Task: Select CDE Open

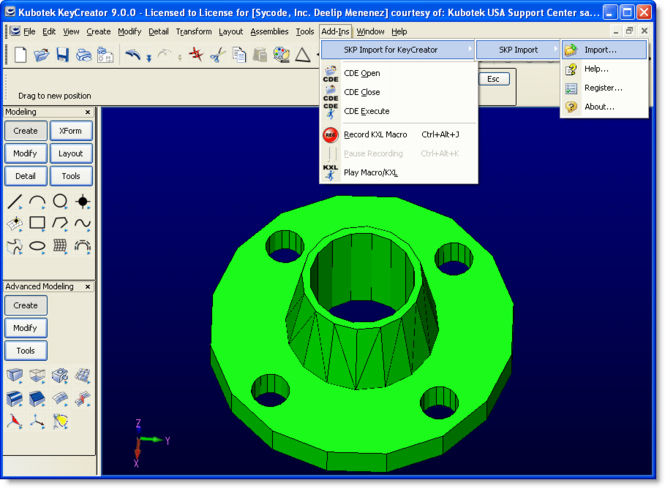Action: click(x=399, y=73)
